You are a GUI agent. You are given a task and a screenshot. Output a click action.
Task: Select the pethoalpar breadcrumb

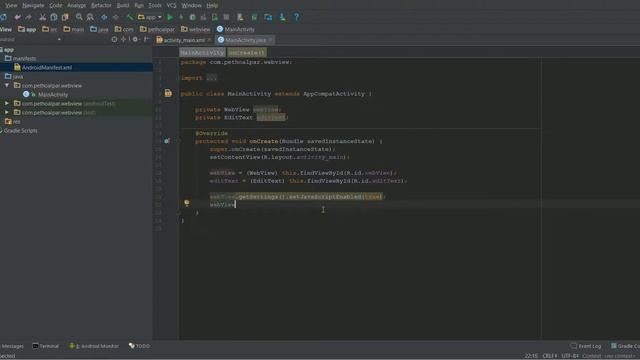157,29
